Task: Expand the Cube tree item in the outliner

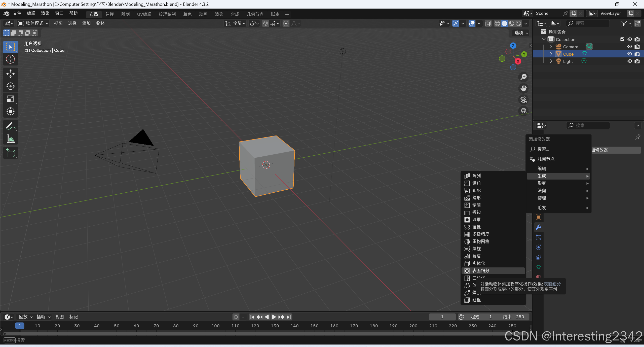Action: point(551,54)
